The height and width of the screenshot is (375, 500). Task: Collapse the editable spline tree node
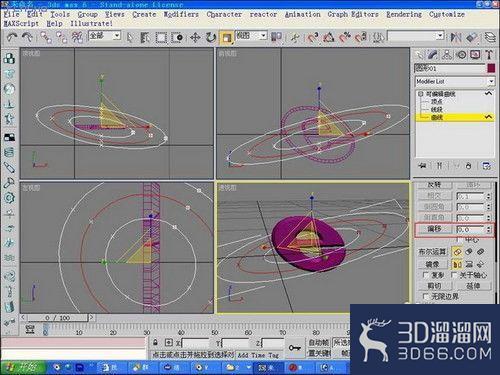point(420,94)
